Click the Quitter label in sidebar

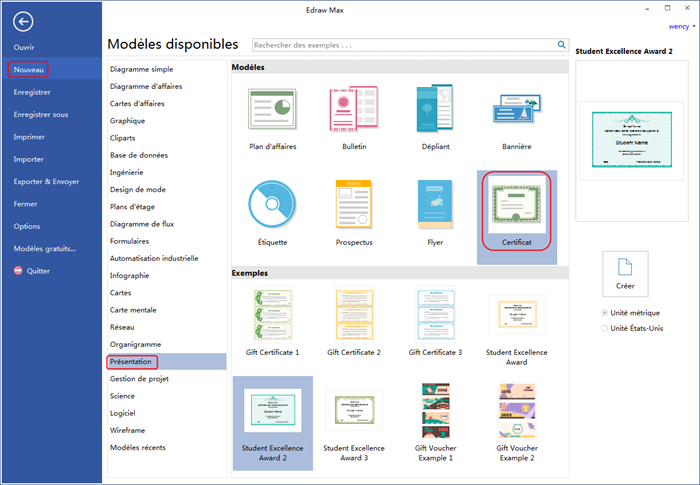(38, 271)
